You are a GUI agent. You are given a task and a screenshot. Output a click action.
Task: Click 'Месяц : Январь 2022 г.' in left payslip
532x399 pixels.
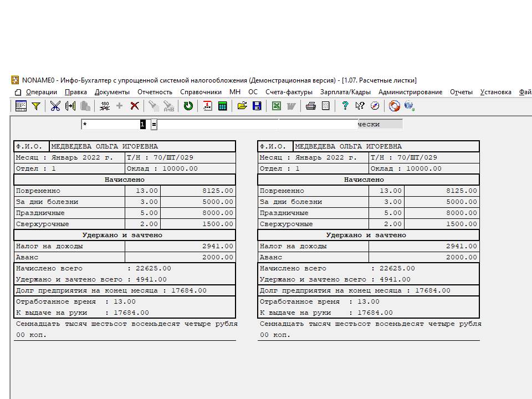click(64, 157)
